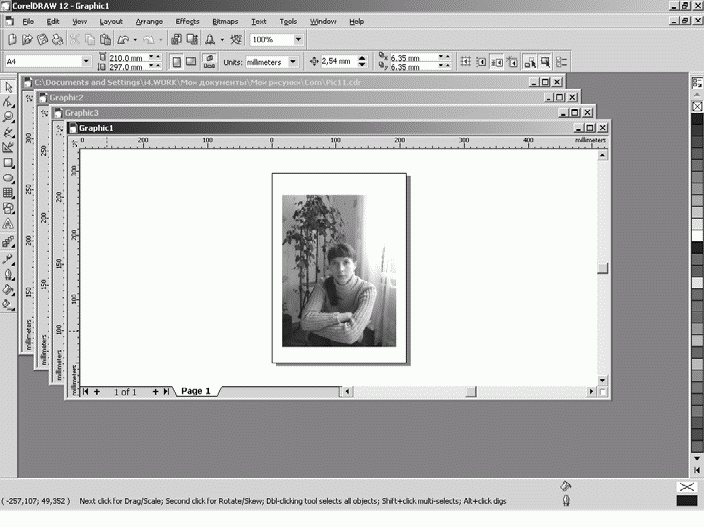This screenshot has height=527, width=704.
Task: Pick the Ellipse tool
Action: (x=8, y=177)
